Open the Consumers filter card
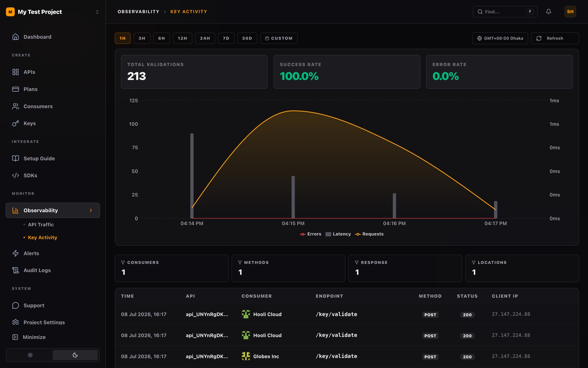This screenshot has width=588, height=368. pyautogui.click(x=172, y=268)
